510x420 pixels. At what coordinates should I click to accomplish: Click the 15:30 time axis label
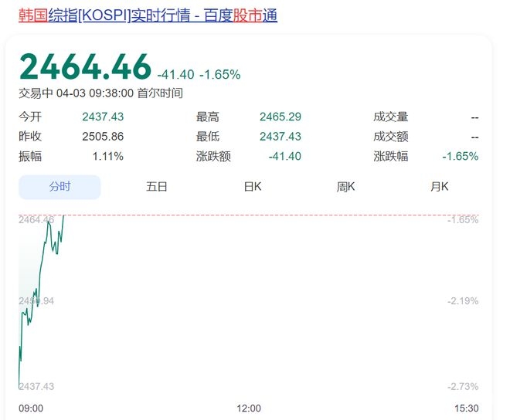pyautogui.click(x=467, y=408)
